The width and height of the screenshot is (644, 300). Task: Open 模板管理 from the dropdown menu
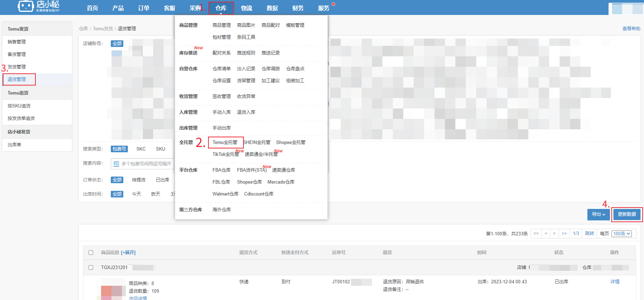295,25
